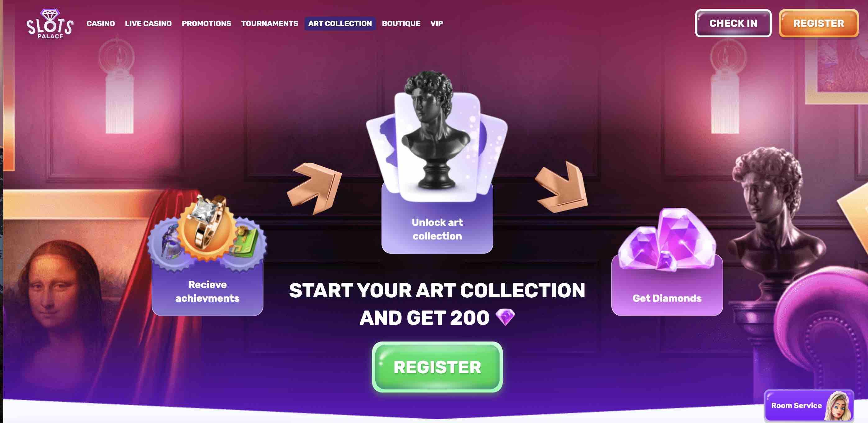This screenshot has height=423, width=868.
Task: Click the green Register button
Action: click(x=437, y=367)
